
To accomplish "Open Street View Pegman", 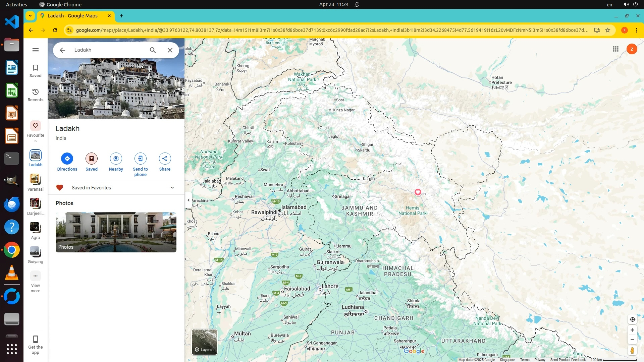I will (632, 351).
